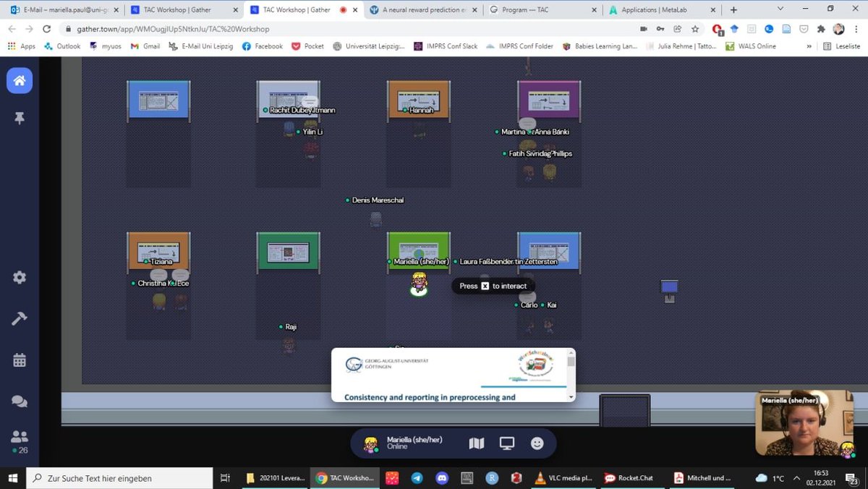868x489 pixels.
Task: Open Apps bookmark
Action: tap(21, 46)
